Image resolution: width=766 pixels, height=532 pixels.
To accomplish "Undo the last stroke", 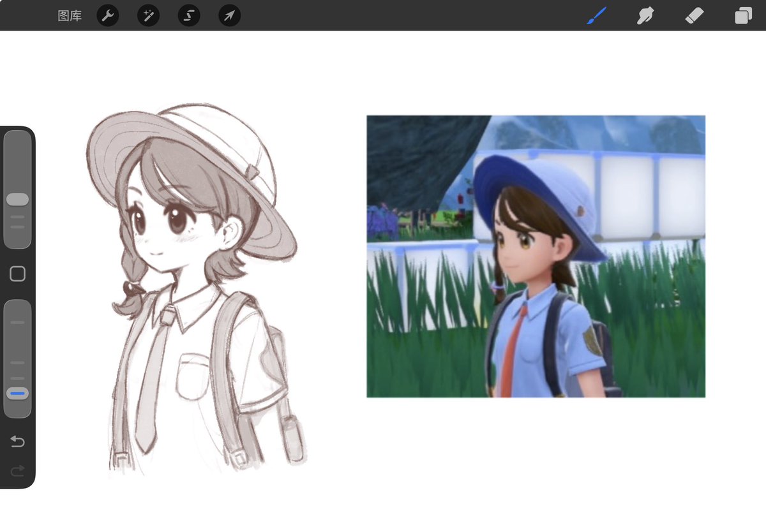I will 18,441.
